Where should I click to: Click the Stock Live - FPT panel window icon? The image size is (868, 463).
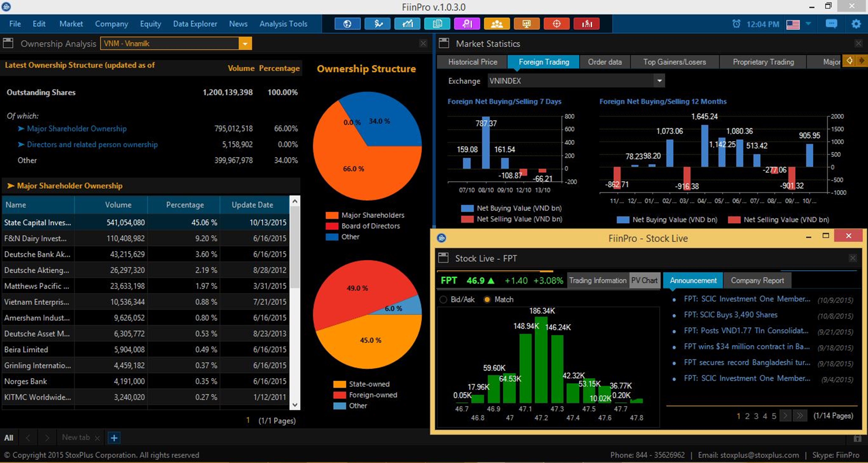point(443,258)
